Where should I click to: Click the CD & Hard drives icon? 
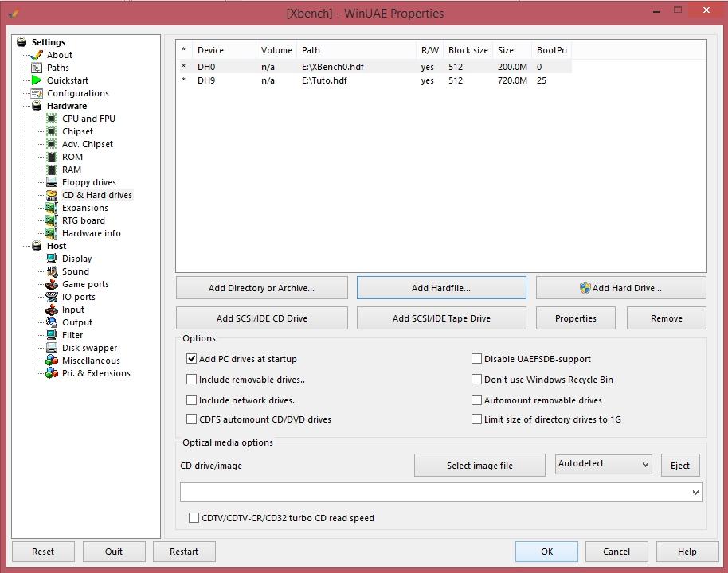(52, 195)
